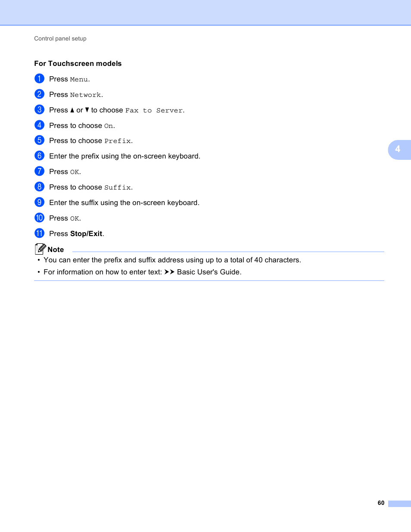This screenshot has height=532, width=411.
Task: Click the Note pencil icon
Action: (40, 249)
